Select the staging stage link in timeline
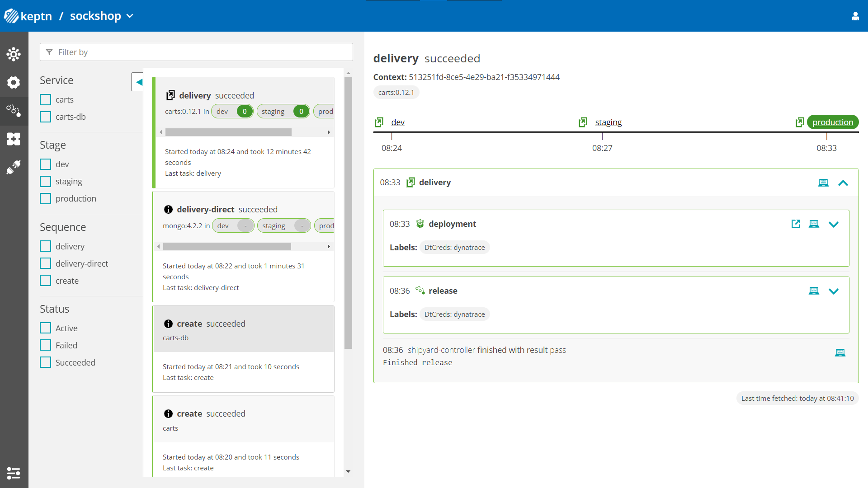The height and width of the screenshot is (488, 868). 609,122
